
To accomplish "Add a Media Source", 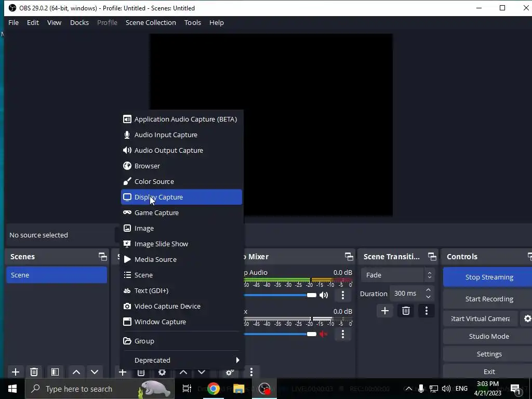I will 181,260.
